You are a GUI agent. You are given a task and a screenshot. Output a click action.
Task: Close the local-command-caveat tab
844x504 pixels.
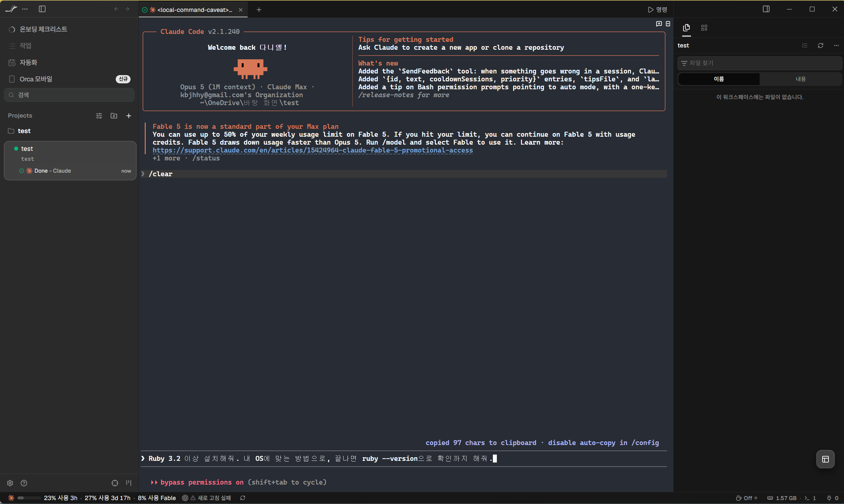(241, 10)
